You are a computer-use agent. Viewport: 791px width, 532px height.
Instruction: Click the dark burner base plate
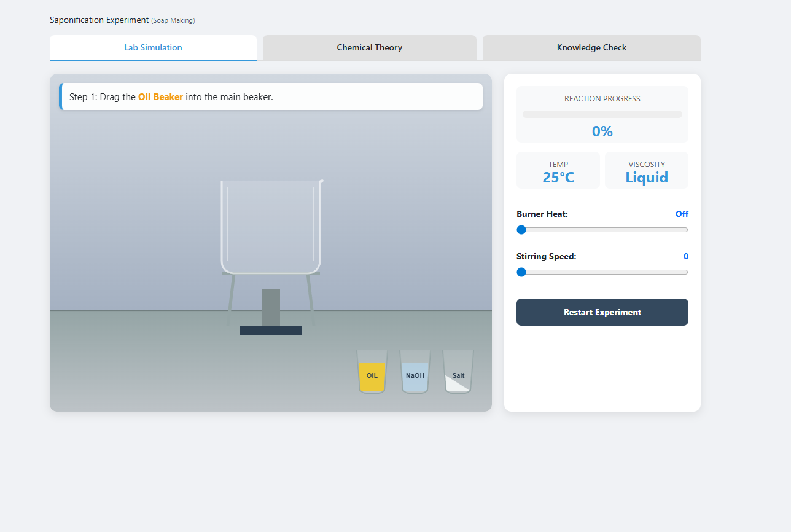(271, 331)
